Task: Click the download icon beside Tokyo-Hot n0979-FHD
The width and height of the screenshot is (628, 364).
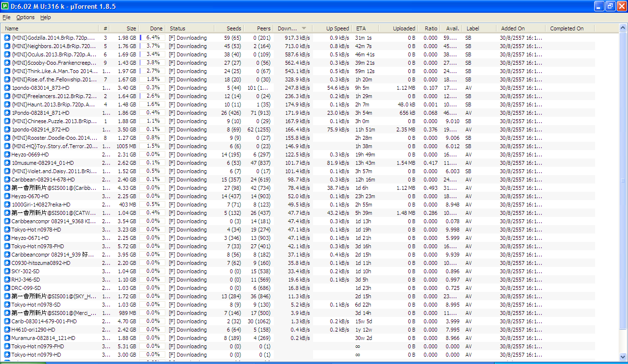Action: point(7,346)
